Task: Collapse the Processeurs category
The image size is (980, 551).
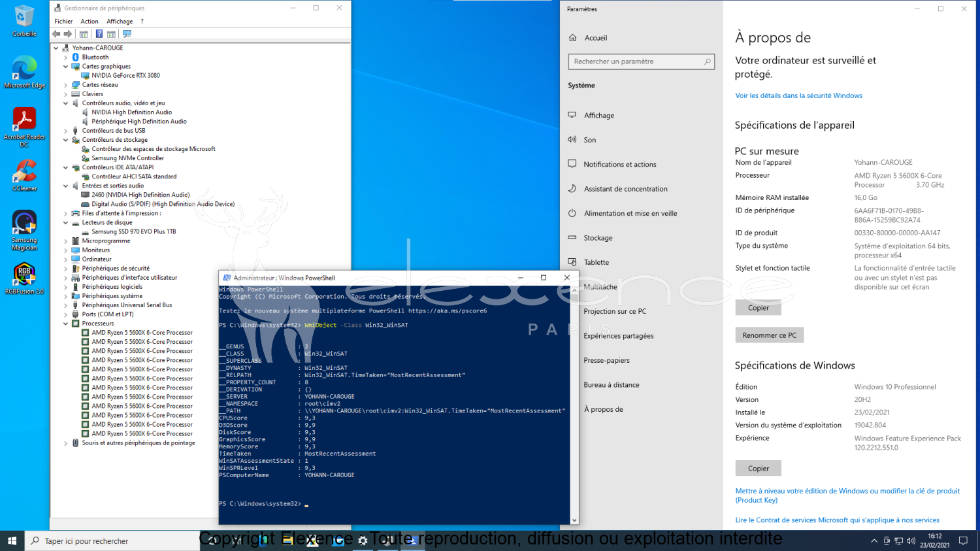Action: coord(65,324)
